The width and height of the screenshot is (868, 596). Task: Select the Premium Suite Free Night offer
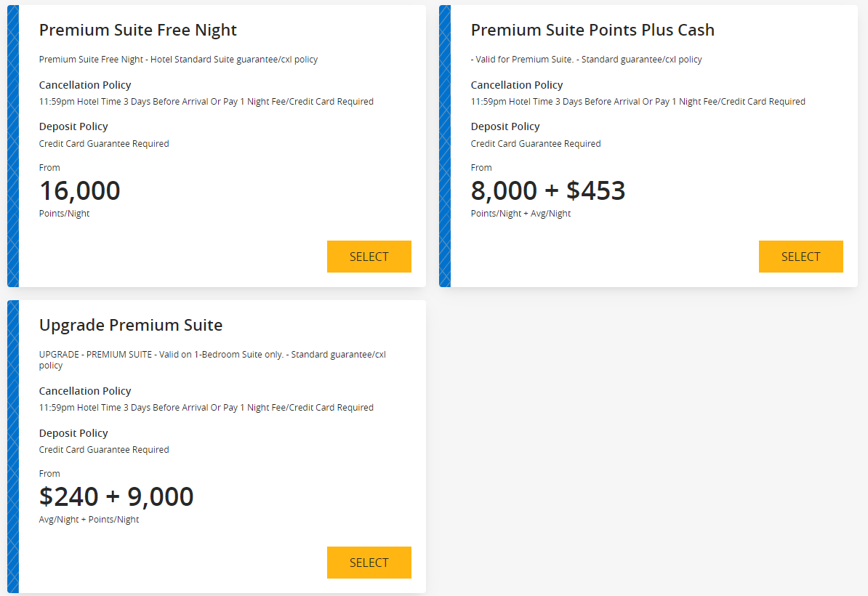tap(369, 256)
